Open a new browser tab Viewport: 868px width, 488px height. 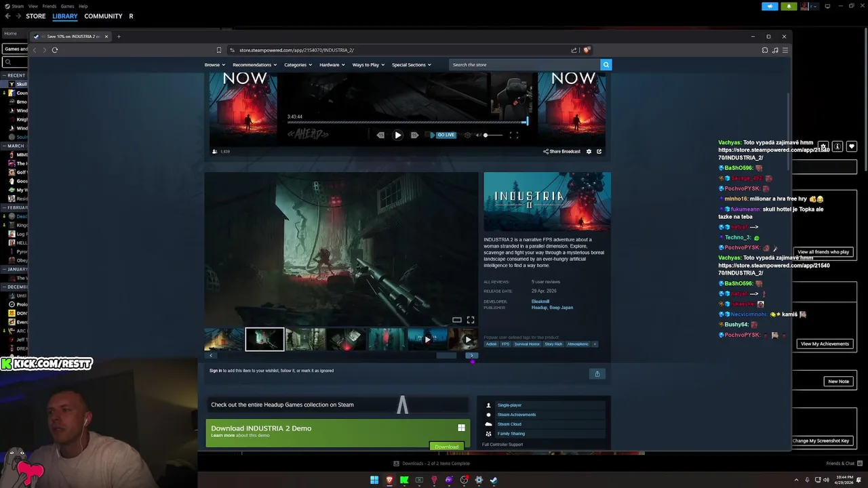coord(119,37)
